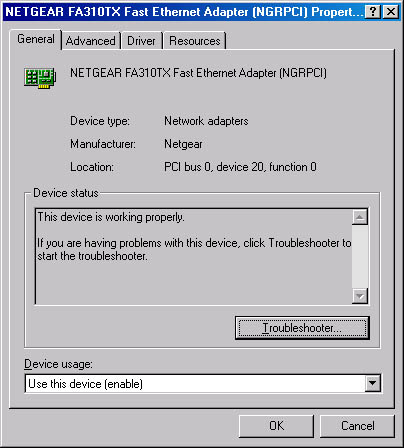Switch to the Advanced tab
Viewport: 404px width, 448px height.
point(91,41)
